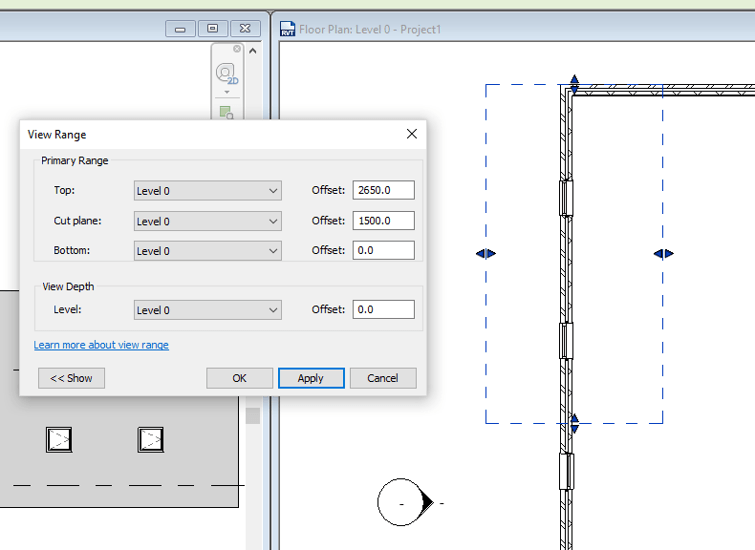The image size is (755, 550).
Task: Close the View Range dialog with X
Action: click(x=412, y=134)
